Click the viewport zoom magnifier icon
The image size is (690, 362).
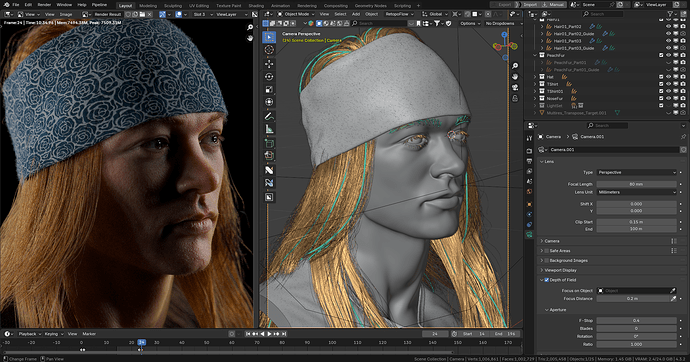pos(515,66)
